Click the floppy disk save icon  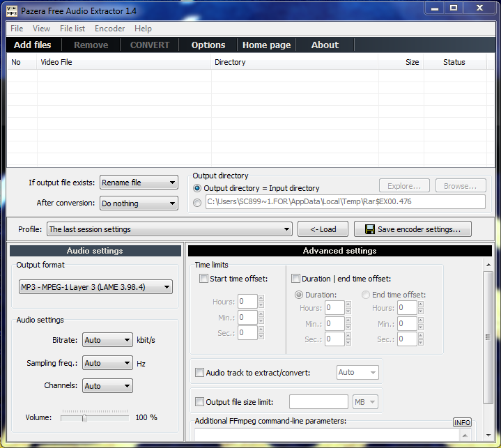pos(370,229)
